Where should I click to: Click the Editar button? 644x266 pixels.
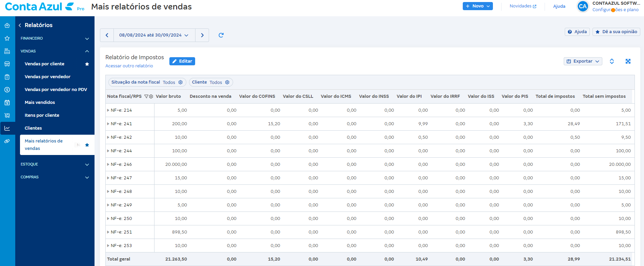[182, 61]
